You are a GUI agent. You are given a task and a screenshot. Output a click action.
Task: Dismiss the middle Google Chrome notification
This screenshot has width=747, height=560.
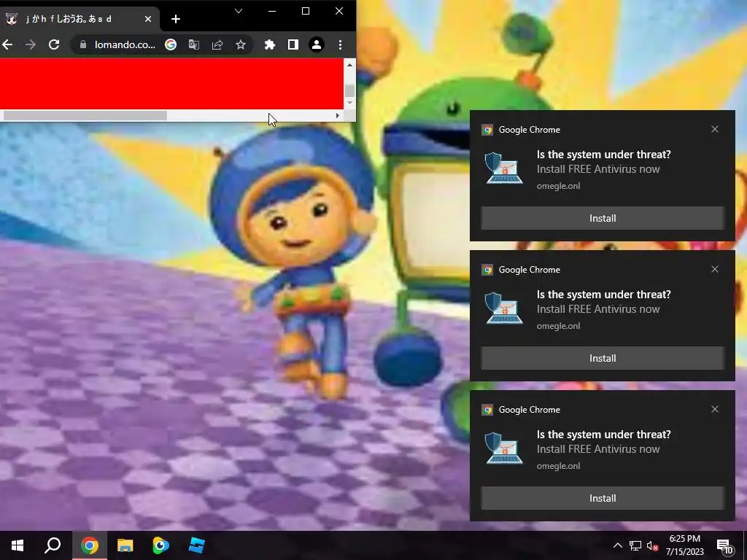point(715,270)
